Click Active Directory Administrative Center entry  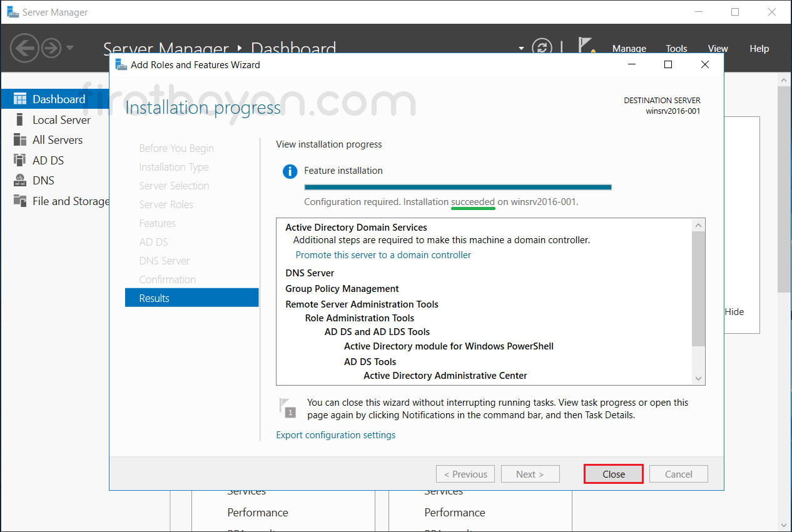click(x=445, y=376)
